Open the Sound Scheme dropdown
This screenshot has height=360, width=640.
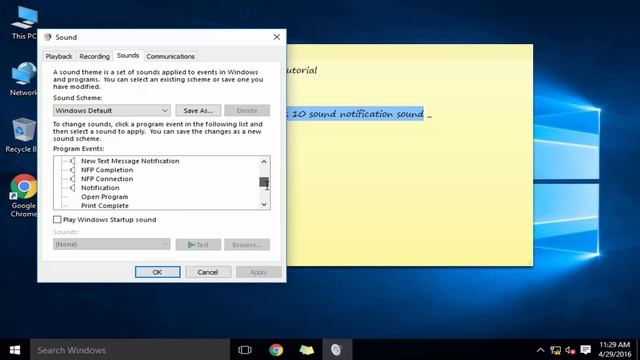tap(112, 111)
